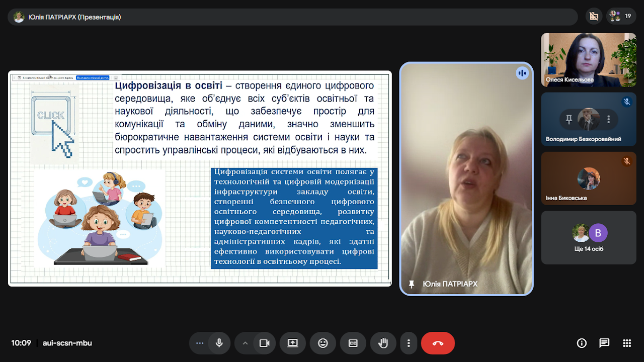This screenshot has width=644, height=362.
Task: Leave the call with red hang-up button
Action: (x=437, y=343)
